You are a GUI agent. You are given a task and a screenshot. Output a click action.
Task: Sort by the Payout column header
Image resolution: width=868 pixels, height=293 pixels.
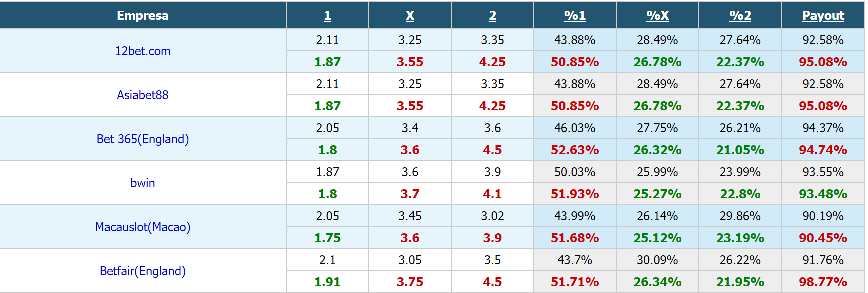[x=823, y=16]
